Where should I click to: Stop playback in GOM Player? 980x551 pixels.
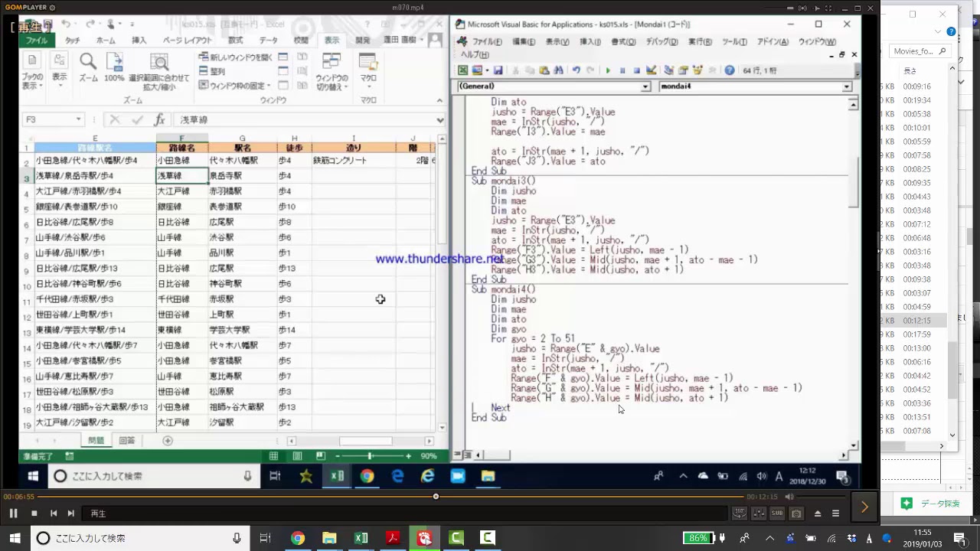pyautogui.click(x=34, y=514)
